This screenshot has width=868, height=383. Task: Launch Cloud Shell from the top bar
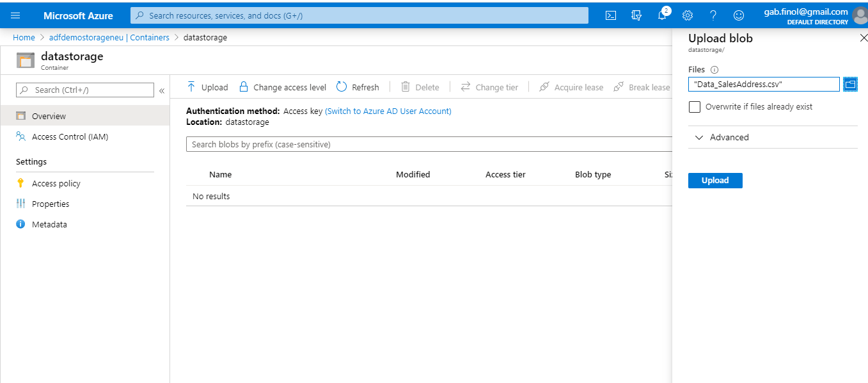611,15
